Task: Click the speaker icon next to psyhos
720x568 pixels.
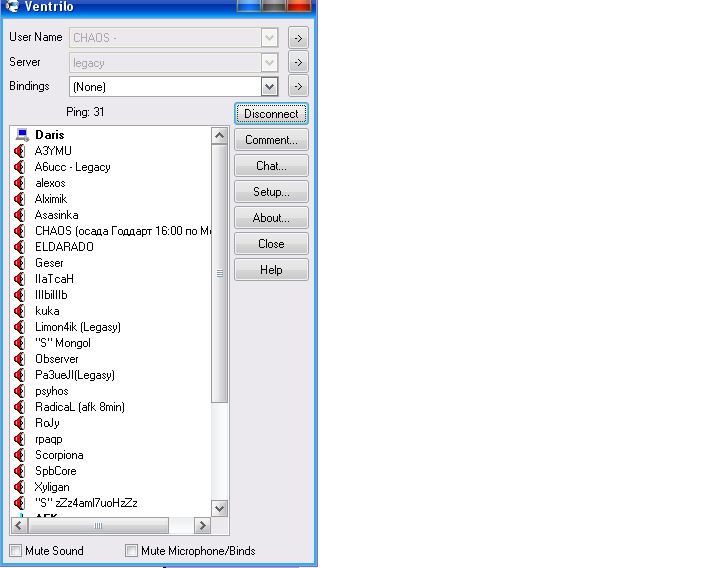Action: [19, 391]
